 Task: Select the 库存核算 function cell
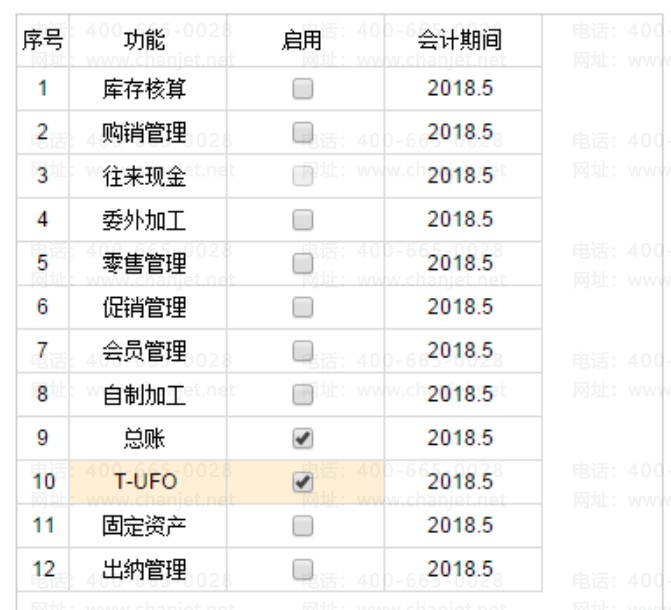(x=145, y=89)
